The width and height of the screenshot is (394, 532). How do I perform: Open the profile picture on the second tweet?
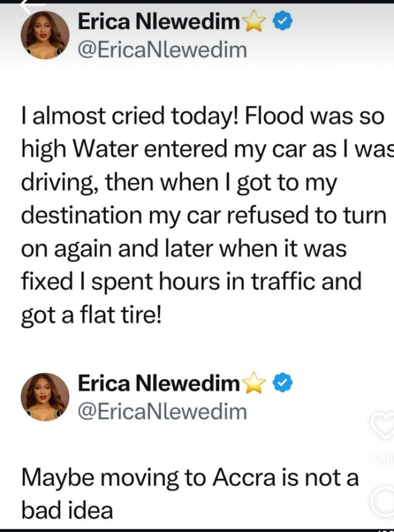coord(45,396)
